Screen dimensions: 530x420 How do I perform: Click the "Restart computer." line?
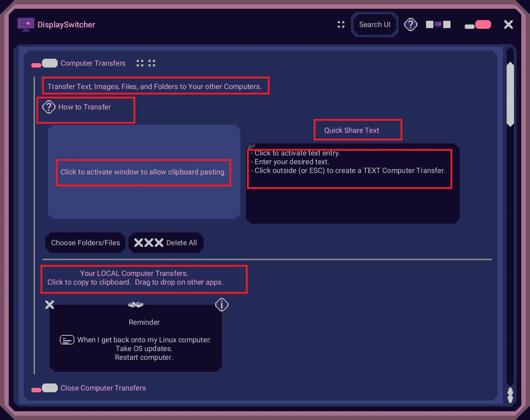(144, 357)
